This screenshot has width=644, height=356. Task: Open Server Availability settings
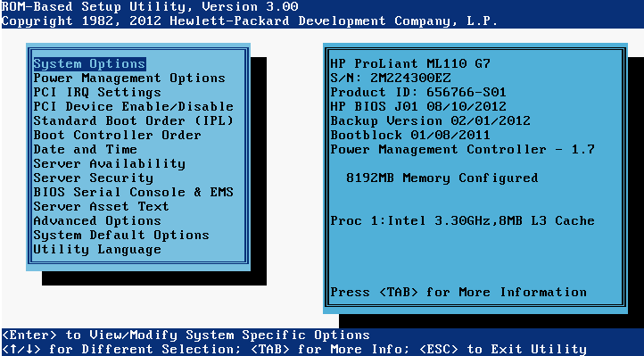109,164
